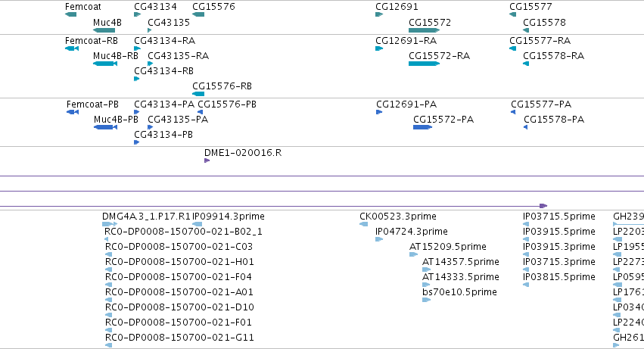Select the RC0-DP0008-150700-021-G11 feature arrow
The image size is (644, 349).
108,345
